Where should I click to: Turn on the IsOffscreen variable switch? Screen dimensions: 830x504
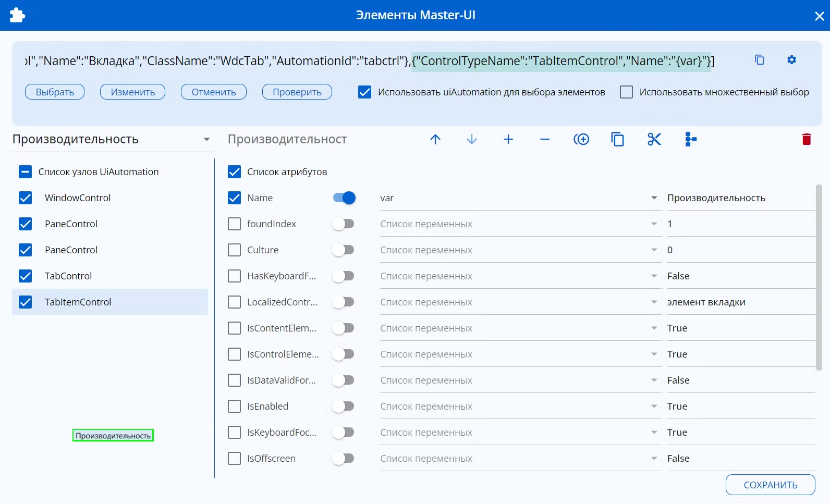pyautogui.click(x=344, y=459)
